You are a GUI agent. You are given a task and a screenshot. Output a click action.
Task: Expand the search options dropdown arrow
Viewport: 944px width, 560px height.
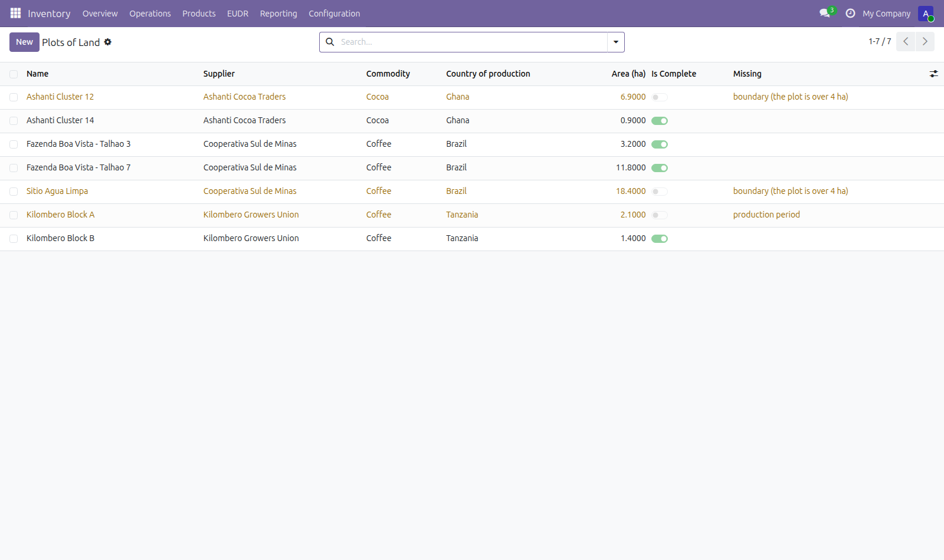616,42
